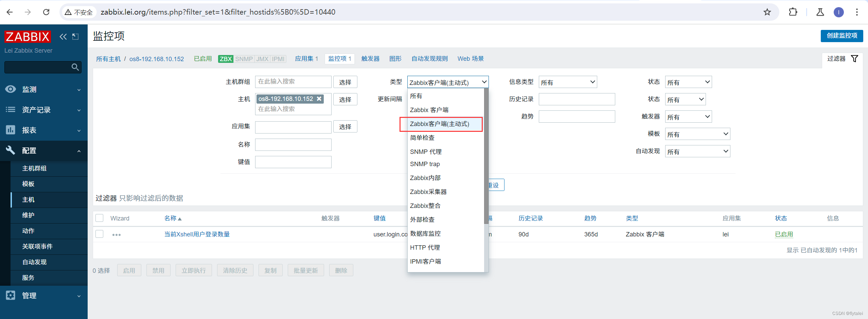
Task: Click the ZABBIX logo
Action: point(28,36)
